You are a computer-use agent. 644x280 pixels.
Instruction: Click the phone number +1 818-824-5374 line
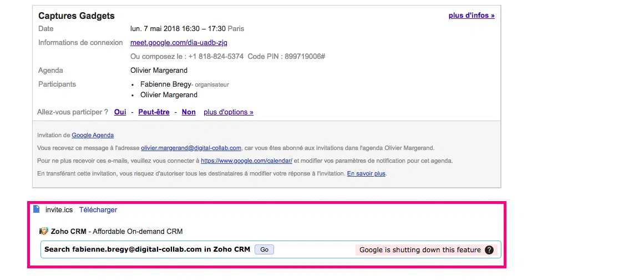(228, 56)
